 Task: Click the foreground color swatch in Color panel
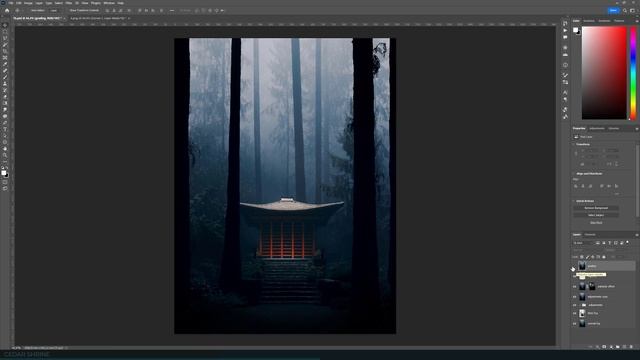click(576, 30)
